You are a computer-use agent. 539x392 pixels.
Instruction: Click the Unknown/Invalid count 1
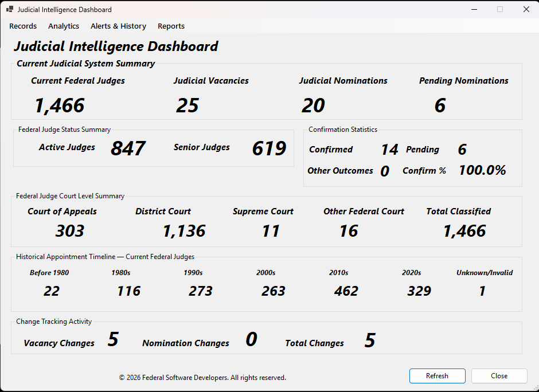tap(482, 291)
